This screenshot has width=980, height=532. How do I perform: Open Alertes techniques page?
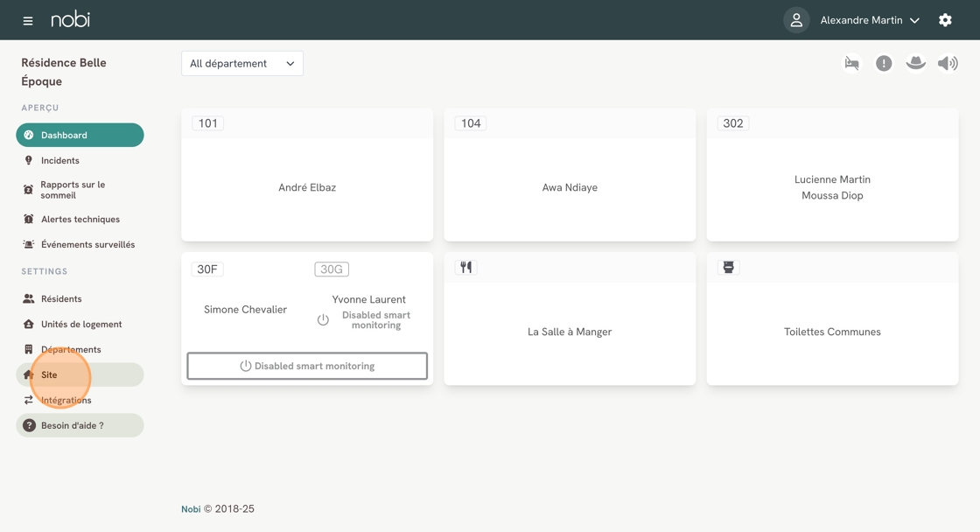pos(80,219)
